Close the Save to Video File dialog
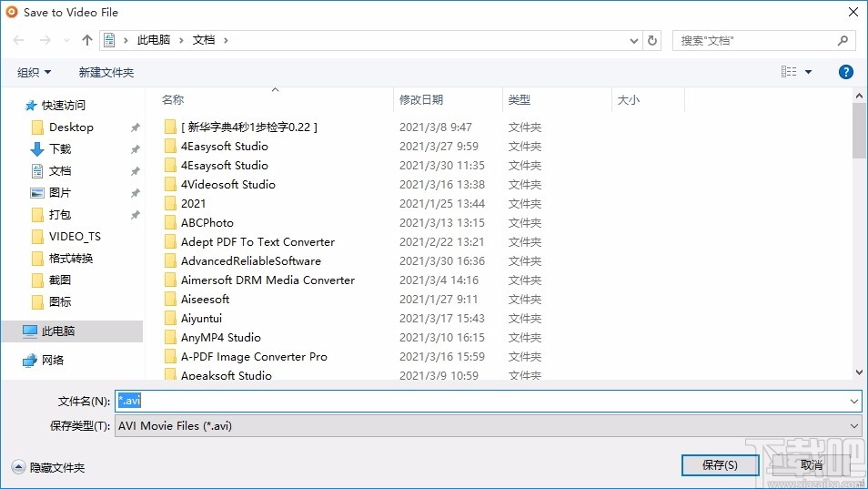This screenshot has height=489, width=868. point(853,12)
